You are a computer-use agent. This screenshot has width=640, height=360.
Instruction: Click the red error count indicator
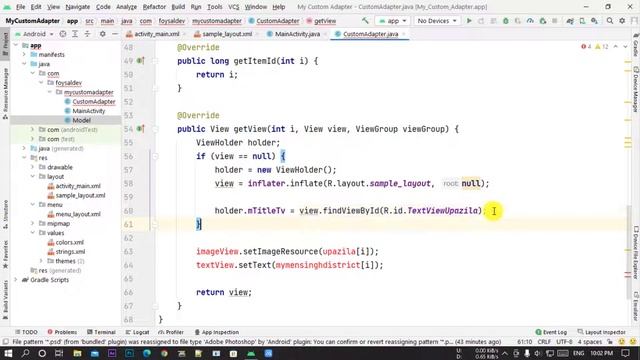[586, 47]
